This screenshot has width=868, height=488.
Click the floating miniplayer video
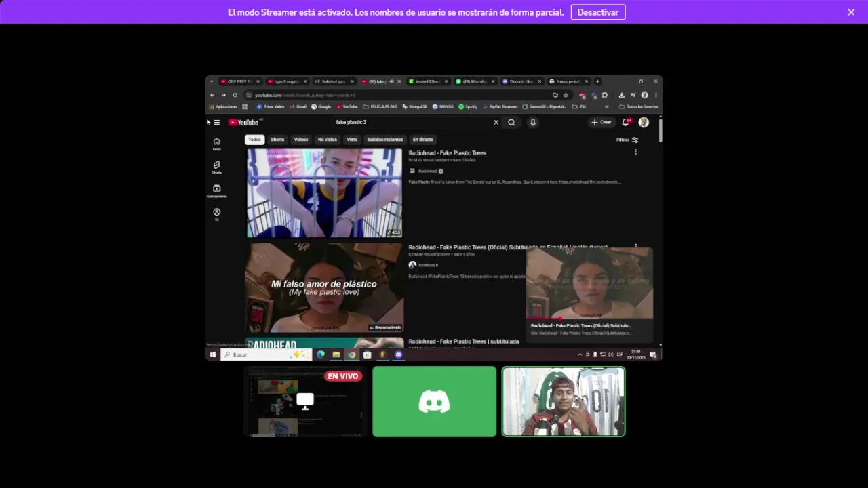point(589,283)
